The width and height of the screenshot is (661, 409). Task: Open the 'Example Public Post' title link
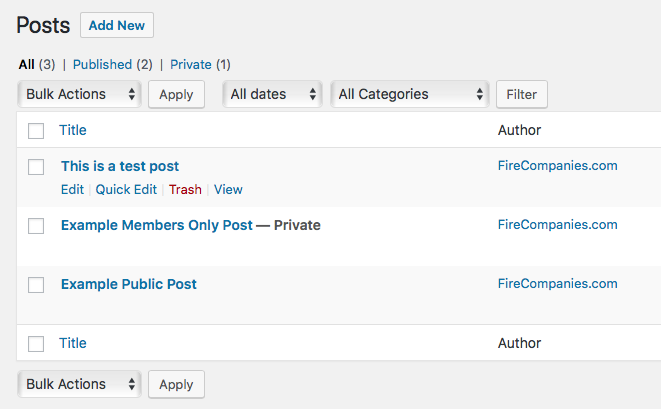[x=128, y=284]
